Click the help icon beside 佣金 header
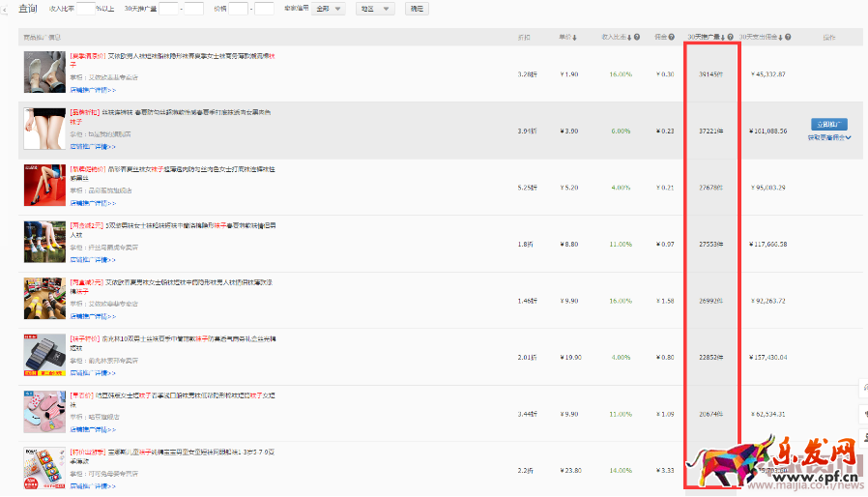 (672, 38)
